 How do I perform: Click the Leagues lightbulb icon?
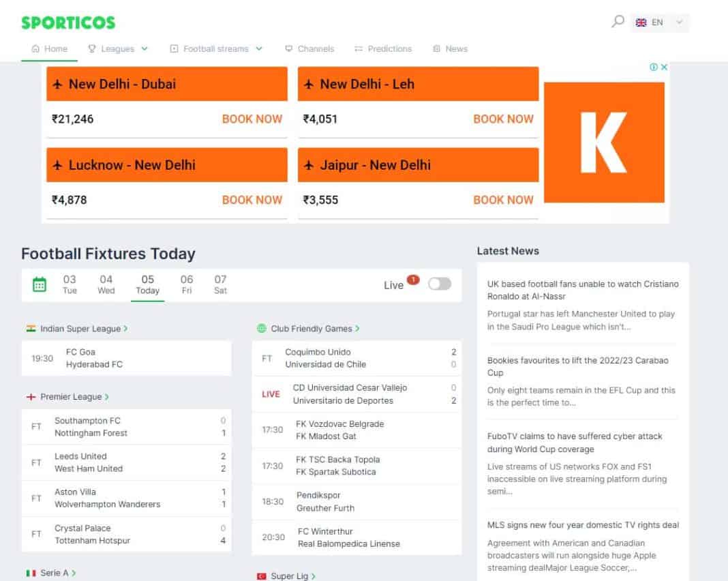[91, 48]
